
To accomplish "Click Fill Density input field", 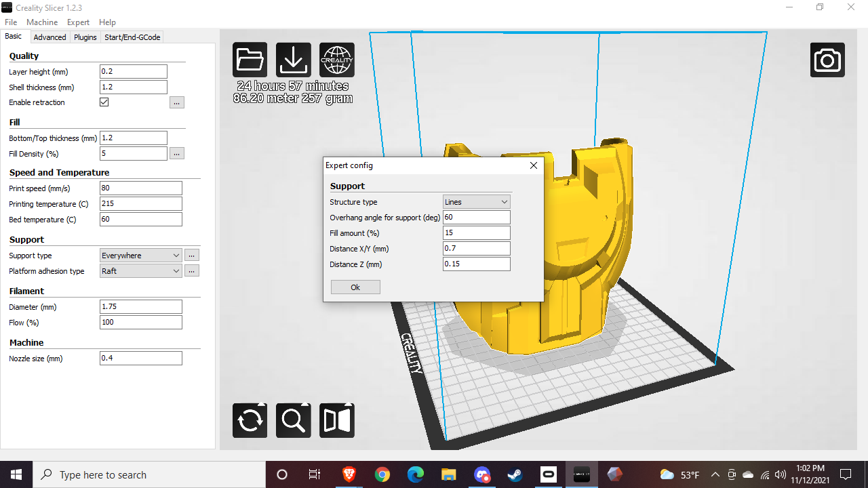I will 134,154.
